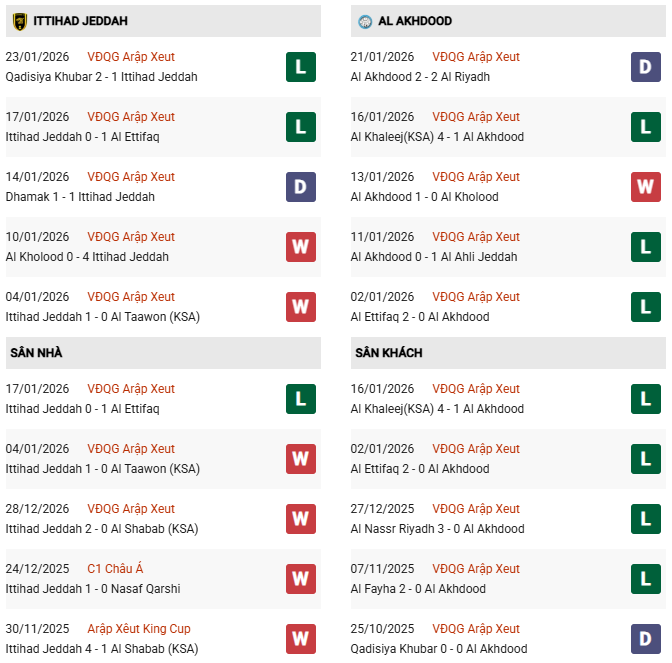Click the L badge for Qadisiya Khubar 2-1 match
This screenshot has height=663, width=672.
pyautogui.click(x=300, y=67)
